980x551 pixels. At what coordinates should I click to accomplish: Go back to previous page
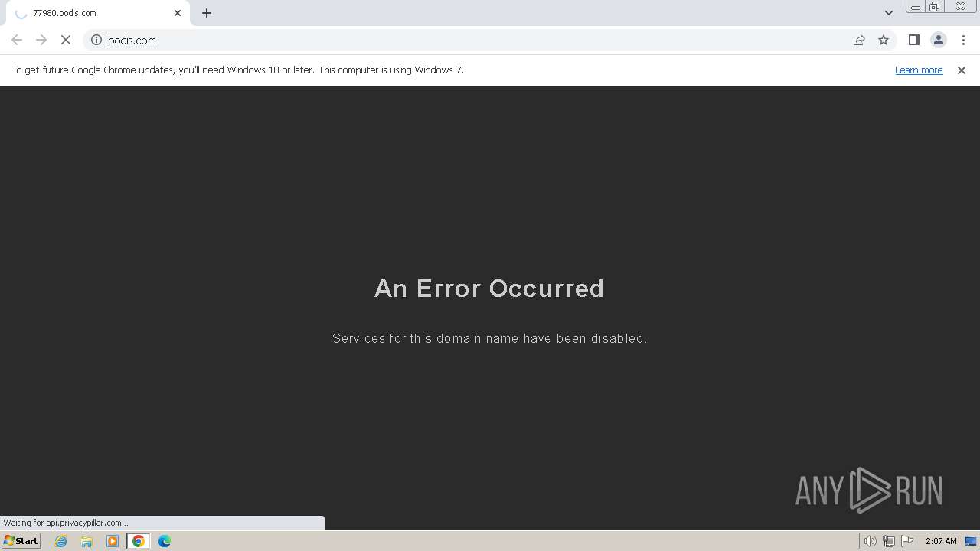pos(17,40)
